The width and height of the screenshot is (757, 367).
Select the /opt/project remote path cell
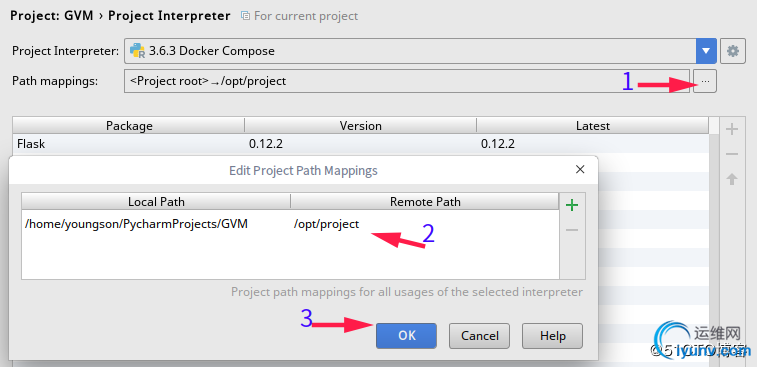(326, 224)
